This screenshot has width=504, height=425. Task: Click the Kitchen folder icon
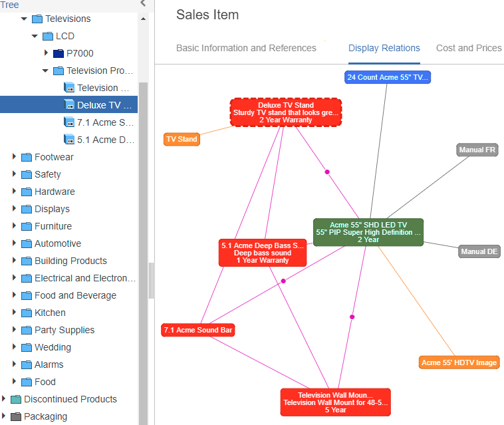tap(27, 313)
